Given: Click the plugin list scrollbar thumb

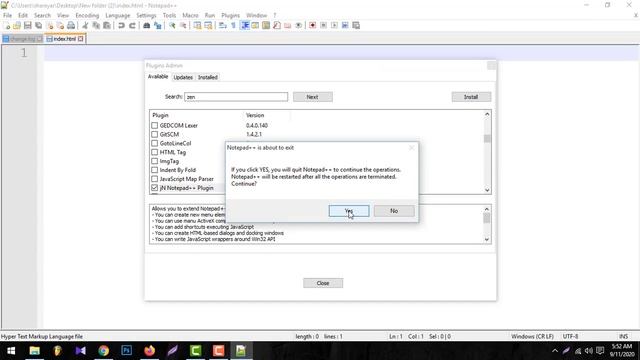Looking at the screenshot, I should tap(487, 139).
